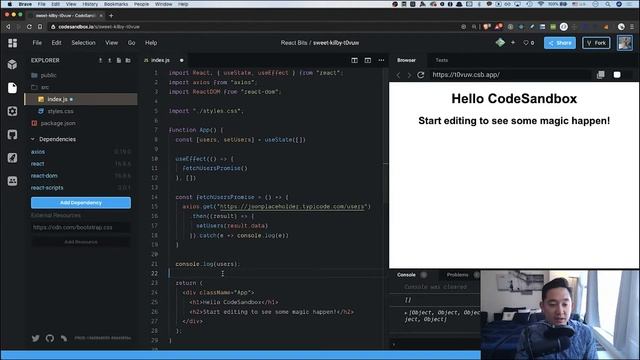Screen dimensions: 640x360
Task: Click the Add Resource button
Action: click(x=81, y=242)
